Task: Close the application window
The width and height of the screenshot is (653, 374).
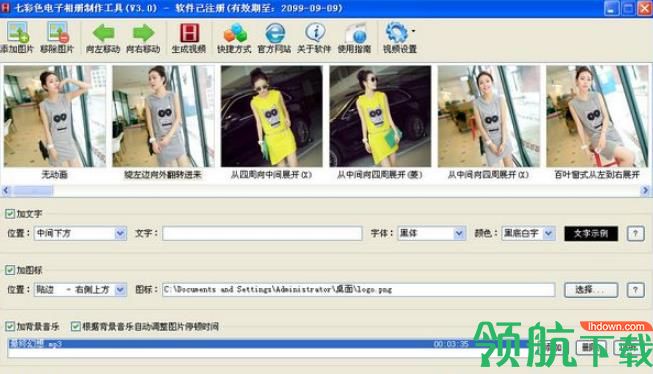Action: point(645,9)
